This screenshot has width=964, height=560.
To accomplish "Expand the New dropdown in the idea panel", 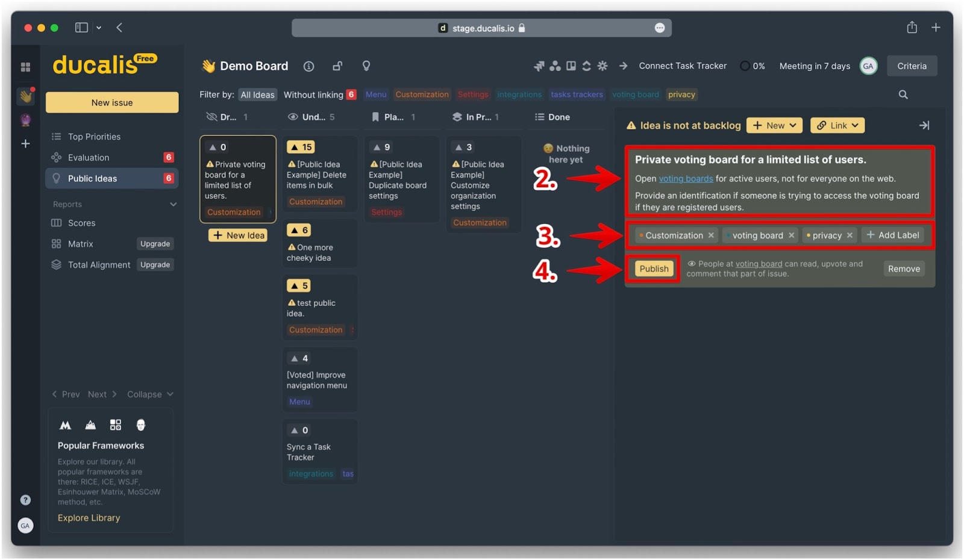I will click(x=774, y=125).
